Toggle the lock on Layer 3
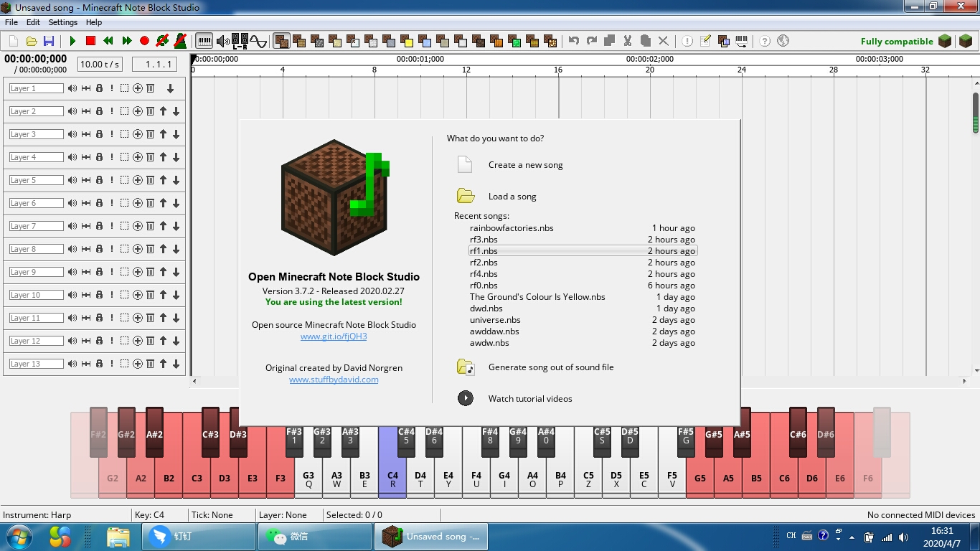Viewport: 980px width, 551px height. [x=99, y=134]
